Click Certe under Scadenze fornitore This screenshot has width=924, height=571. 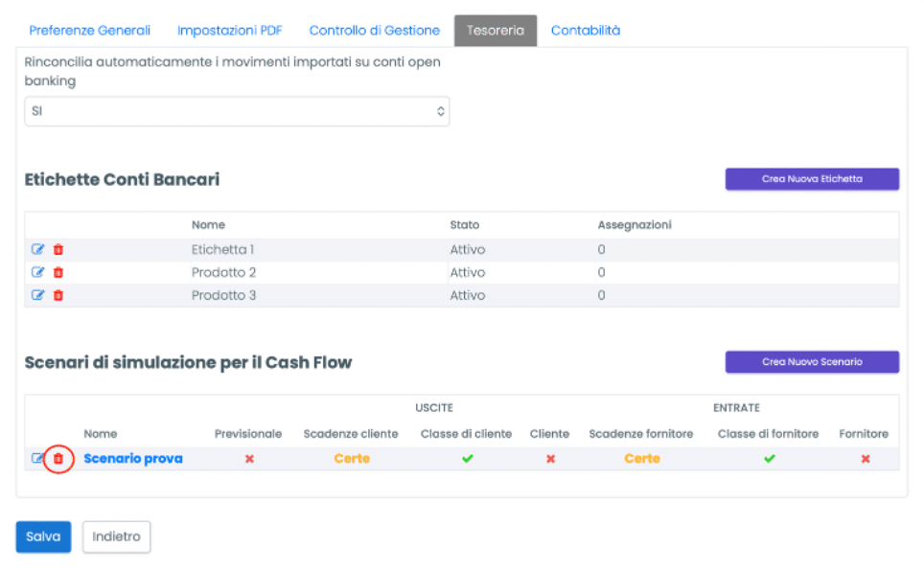pos(641,459)
